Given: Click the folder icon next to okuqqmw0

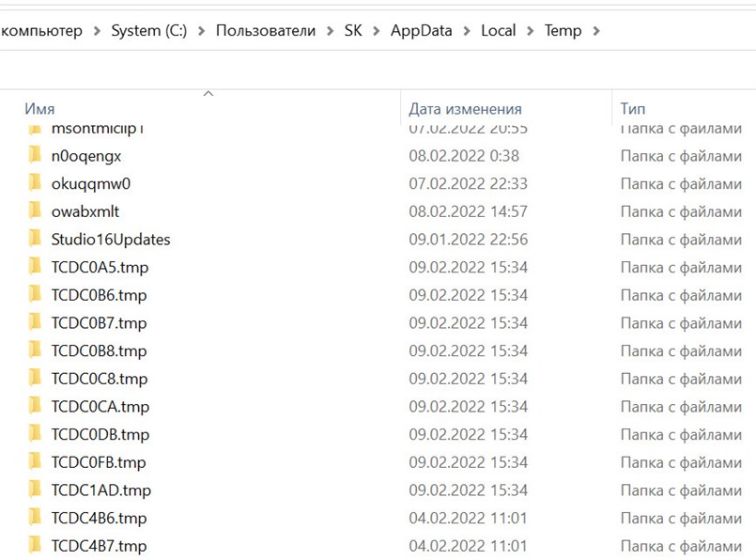Looking at the screenshot, I should (36, 183).
